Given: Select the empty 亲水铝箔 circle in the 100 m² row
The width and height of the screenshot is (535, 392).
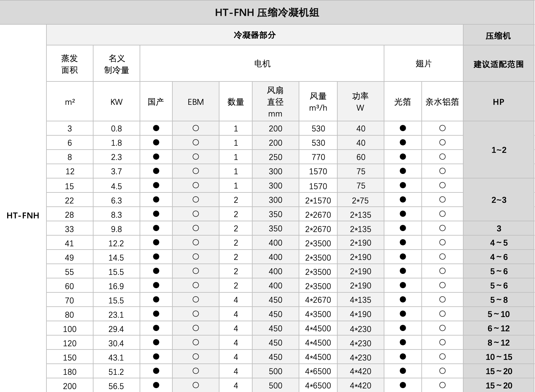Looking at the screenshot, I should coord(442,328).
